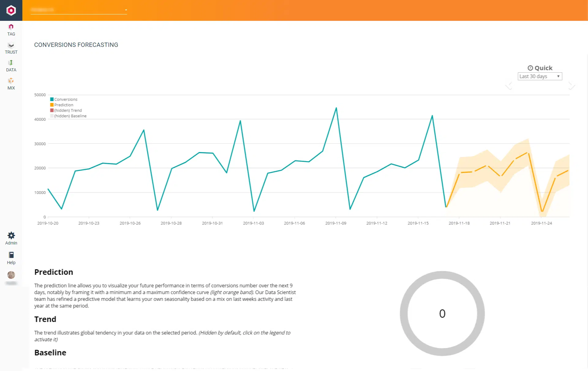Show the hidden Baseline series

[70, 116]
